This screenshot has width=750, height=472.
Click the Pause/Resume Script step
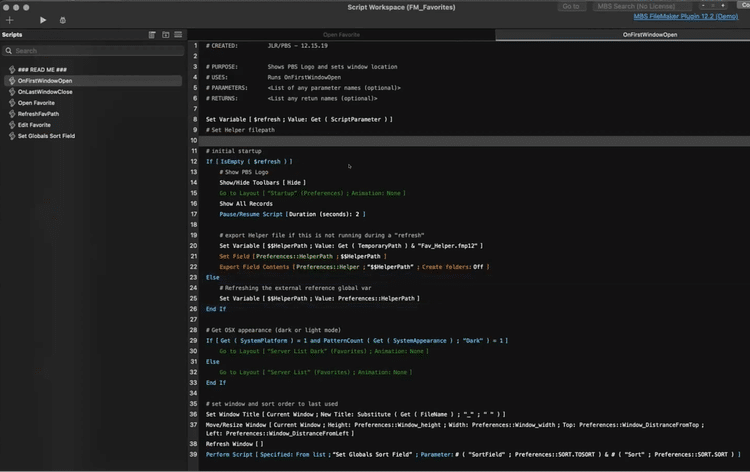click(x=292, y=214)
